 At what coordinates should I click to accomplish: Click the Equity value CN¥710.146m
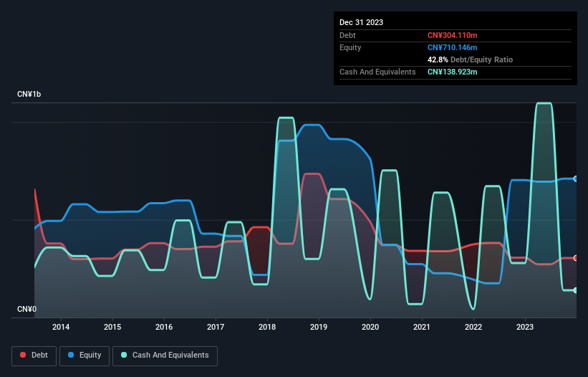point(452,47)
